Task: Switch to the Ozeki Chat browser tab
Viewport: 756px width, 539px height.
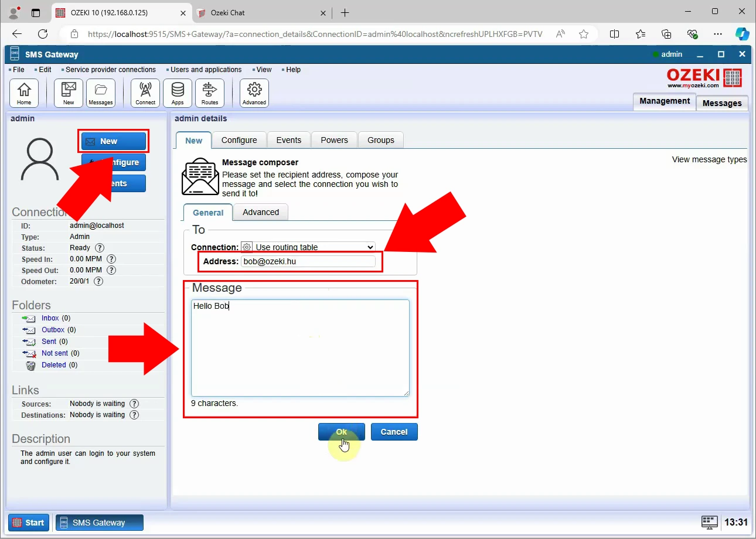Action: click(x=262, y=12)
